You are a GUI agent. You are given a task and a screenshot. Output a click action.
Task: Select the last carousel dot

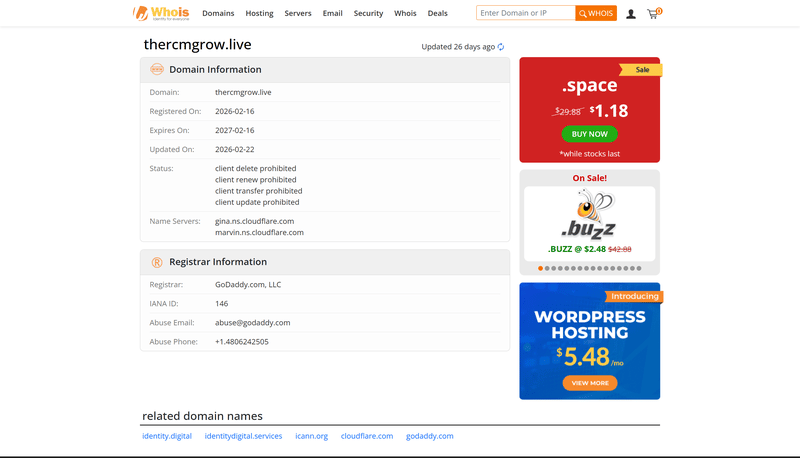click(639, 268)
